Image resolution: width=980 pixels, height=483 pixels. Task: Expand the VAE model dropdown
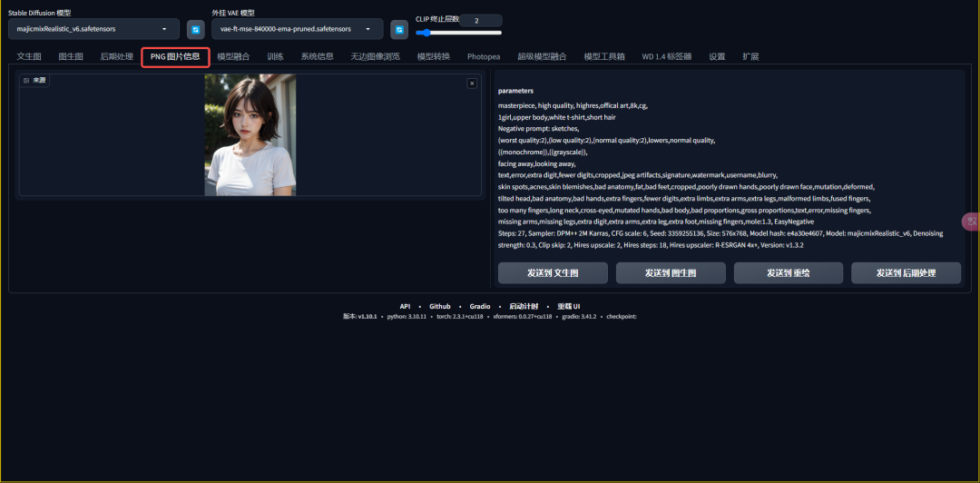(297, 29)
